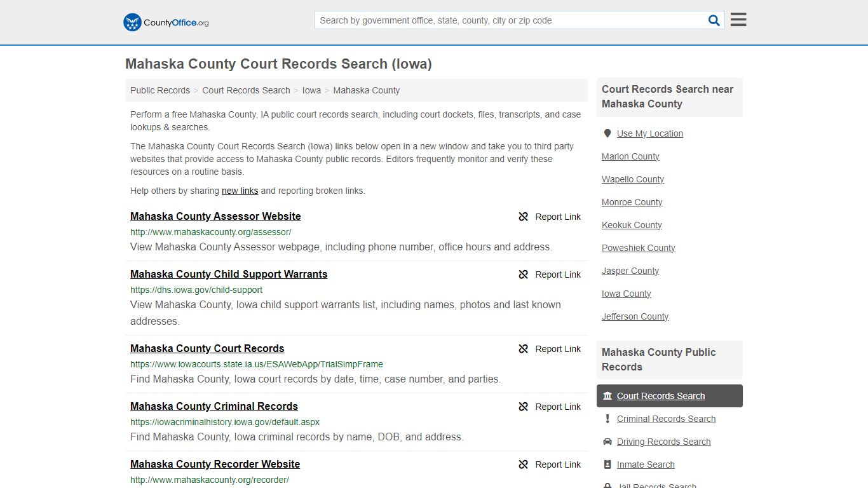Click Report Link text for Recorder Website
This screenshot has height=488, width=868.
558,464
